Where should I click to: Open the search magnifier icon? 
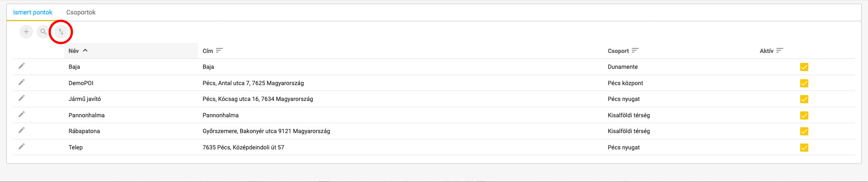click(x=43, y=32)
